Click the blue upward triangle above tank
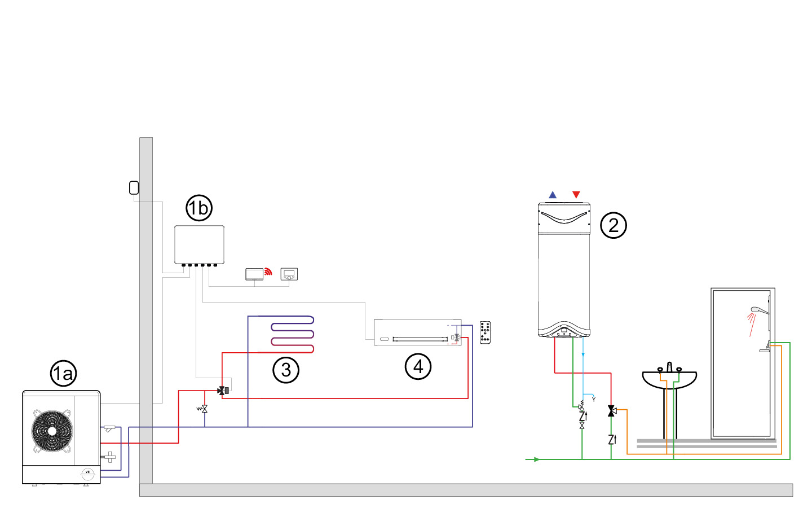Screen dimensions: 812x508 coord(553,195)
